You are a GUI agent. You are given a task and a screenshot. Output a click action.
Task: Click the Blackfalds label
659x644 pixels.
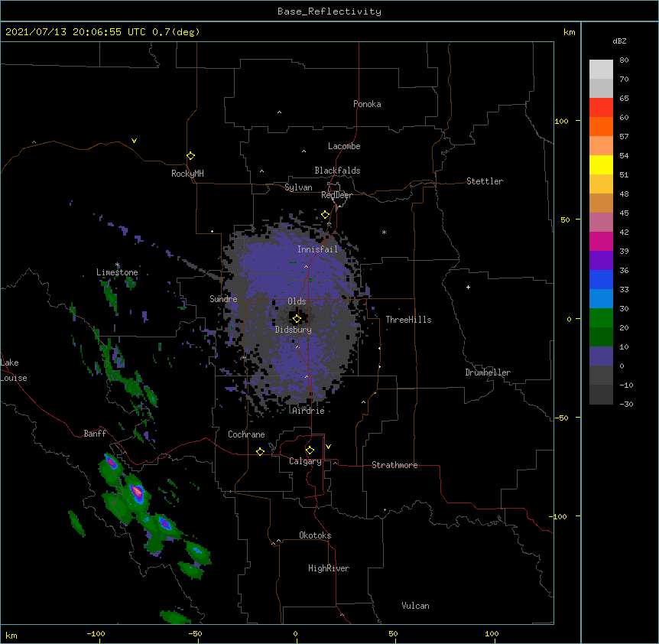(x=337, y=171)
